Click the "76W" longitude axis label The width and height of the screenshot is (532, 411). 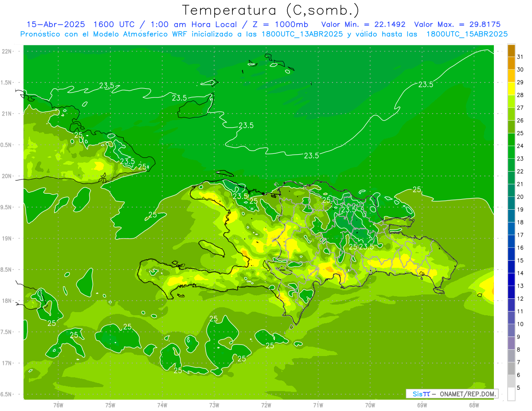tap(58, 405)
